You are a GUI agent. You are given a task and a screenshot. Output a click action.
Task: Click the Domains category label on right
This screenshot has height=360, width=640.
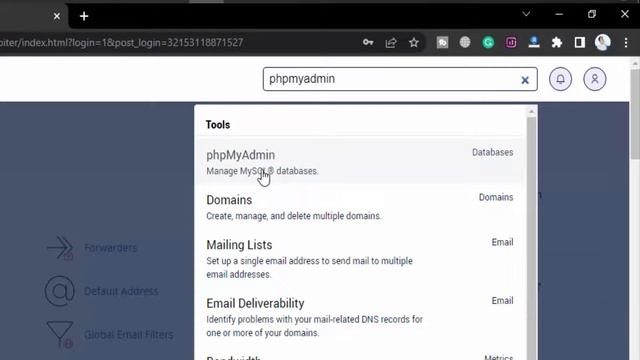[x=496, y=197]
